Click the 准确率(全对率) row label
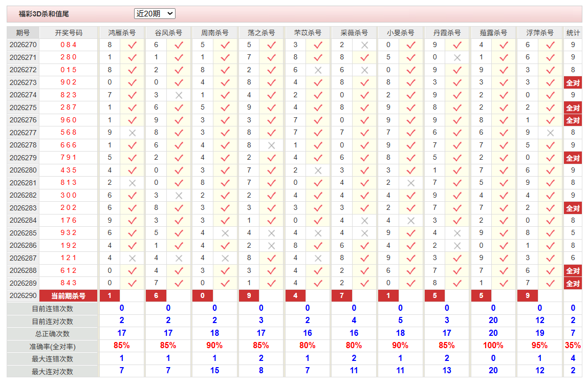Image resolution: width=588 pixels, height=385 pixels. [x=53, y=347]
